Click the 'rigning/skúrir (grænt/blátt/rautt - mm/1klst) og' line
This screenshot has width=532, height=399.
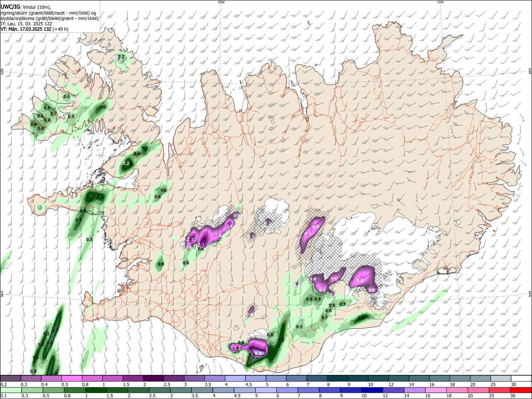(x=48, y=13)
